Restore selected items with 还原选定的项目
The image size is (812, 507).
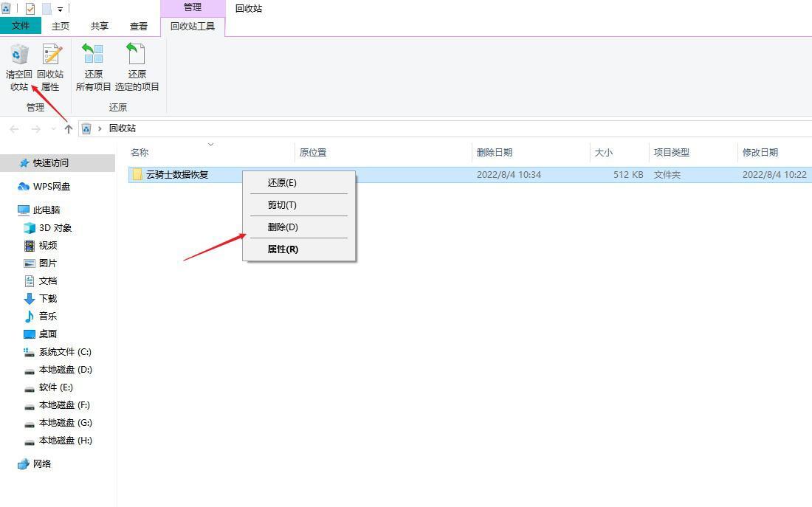(x=137, y=67)
